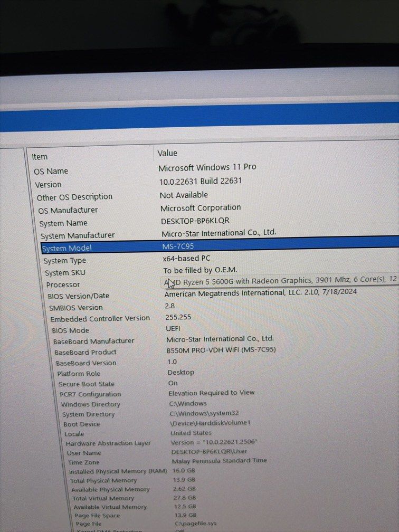Click the DESKTOP-BP6KLQR system name value
This screenshot has height=532, width=399.
pos(195,221)
